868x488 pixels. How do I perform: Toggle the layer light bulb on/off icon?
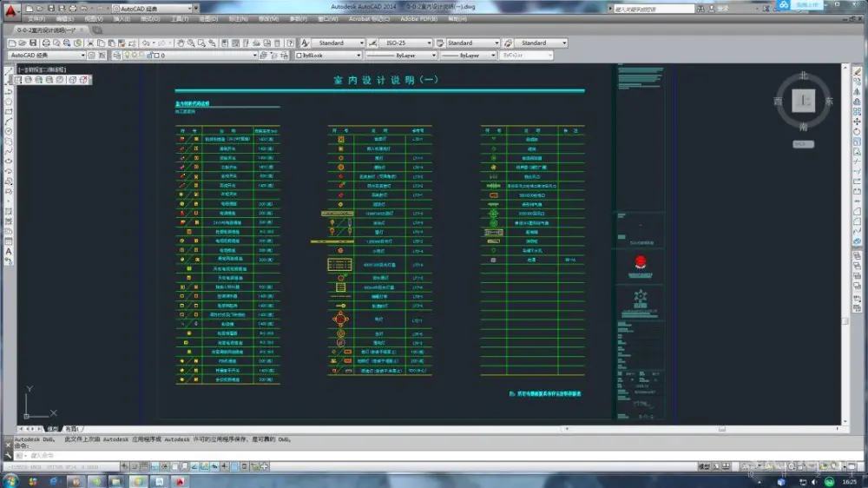click(x=127, y=56)
